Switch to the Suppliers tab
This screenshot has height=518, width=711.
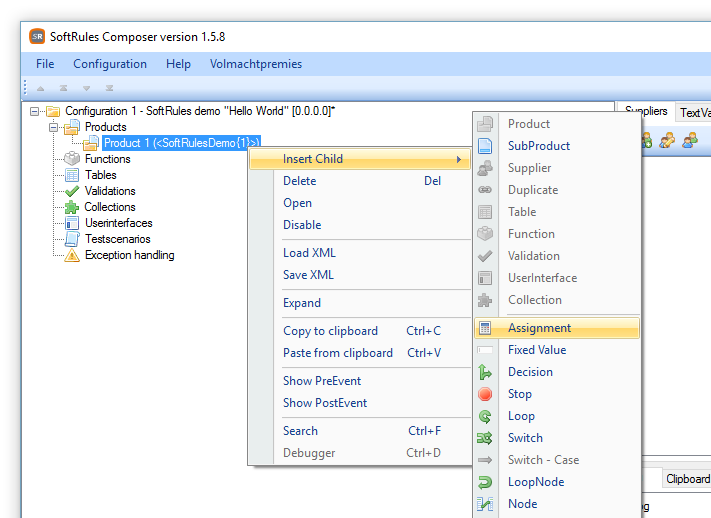[646, 111]
